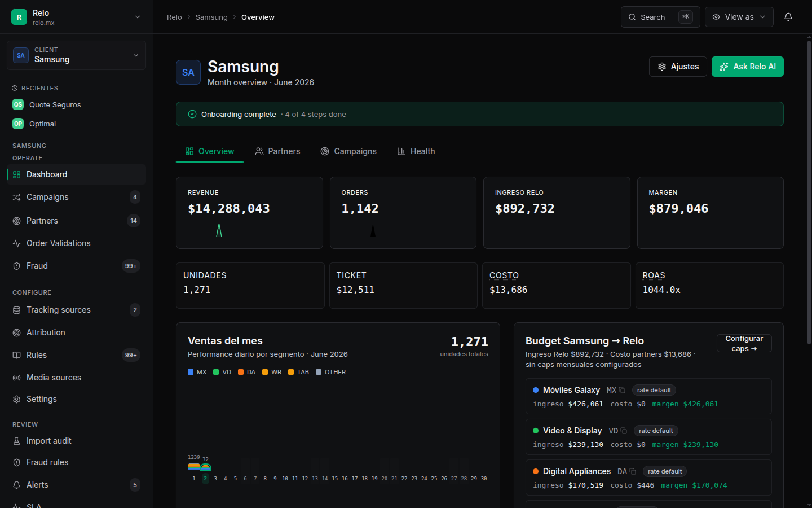
Task: Click the Unidades value 1,271
Action: pyautogui.click(x=197, y=290)
